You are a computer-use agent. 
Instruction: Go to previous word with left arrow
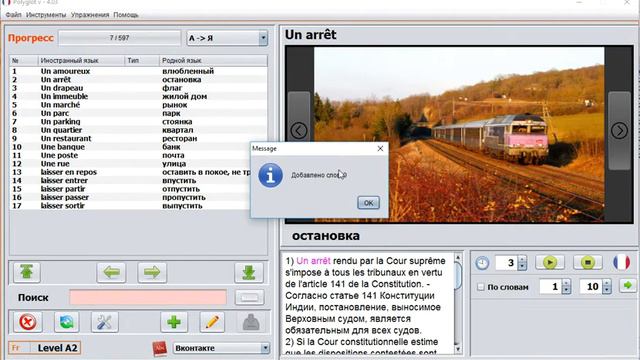(x=111, y=272)
